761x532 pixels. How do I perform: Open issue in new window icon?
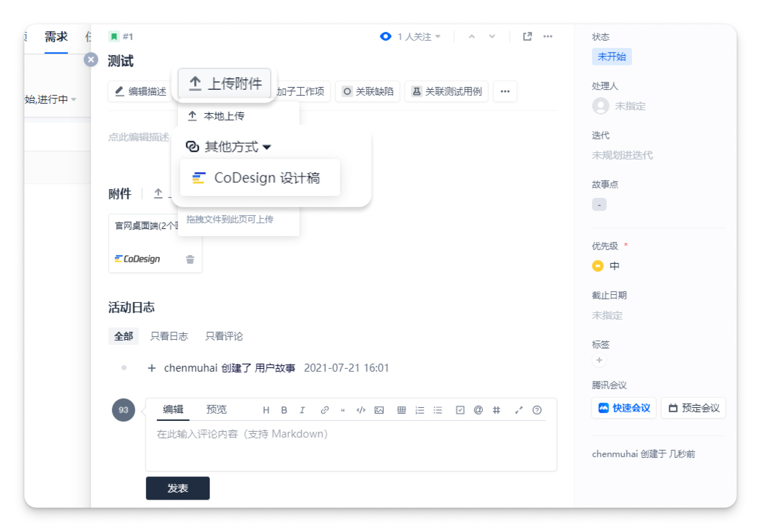tap(527, 37)
